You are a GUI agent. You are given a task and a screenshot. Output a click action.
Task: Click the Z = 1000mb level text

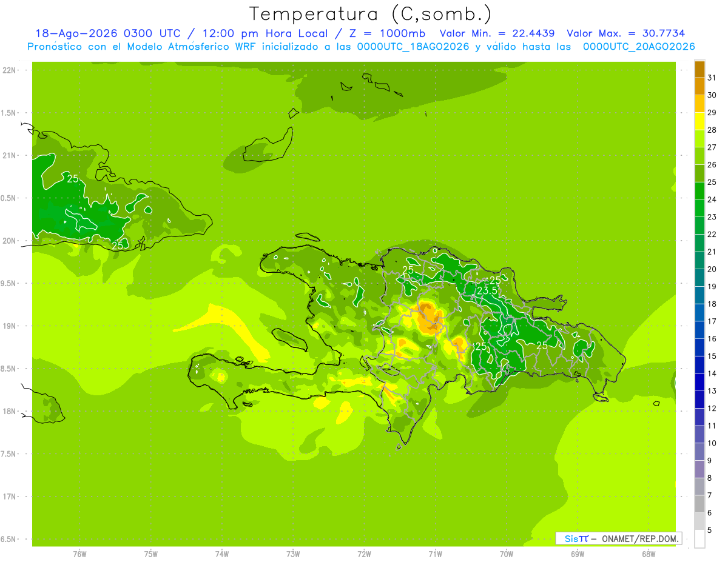pyautogui.click(x=394, y=33)
